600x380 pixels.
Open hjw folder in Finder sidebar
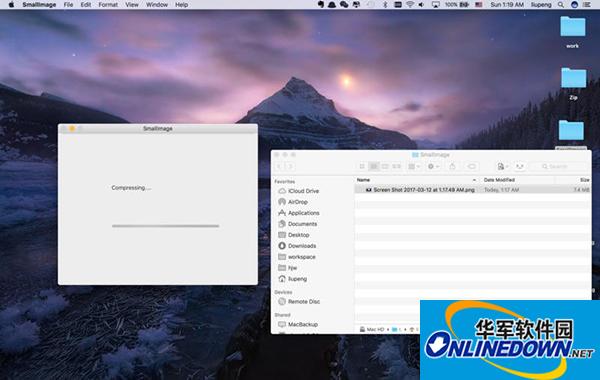coord(288,268)
